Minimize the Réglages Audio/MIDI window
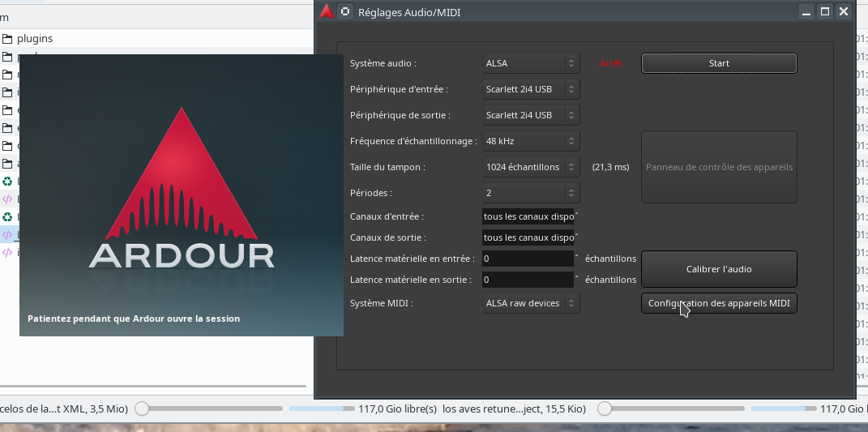The width and height of the screenshot is (868, 432). 806,11
